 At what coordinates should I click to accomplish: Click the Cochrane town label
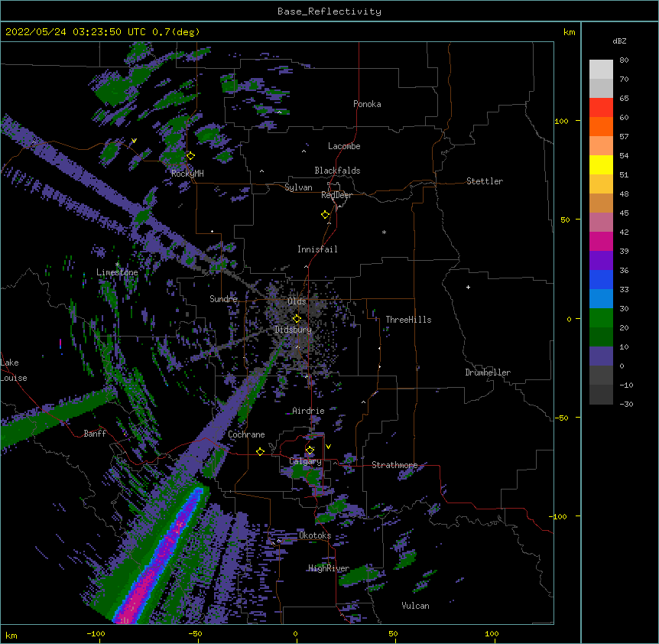coord(246,434)
